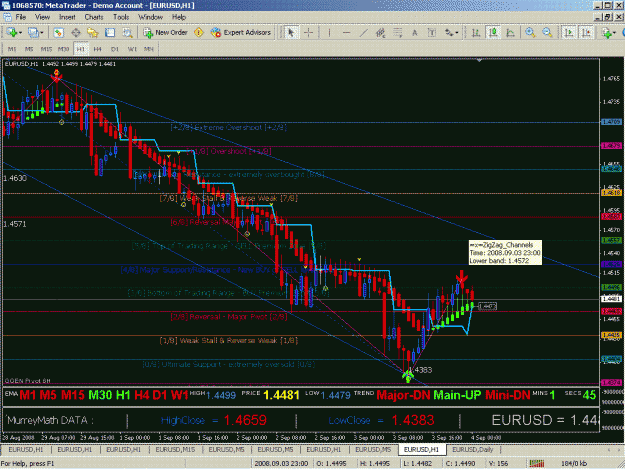Viewport: 625px width, 469px height.
Task: Click the red sell arrow on chart
Action: [462, 277]
